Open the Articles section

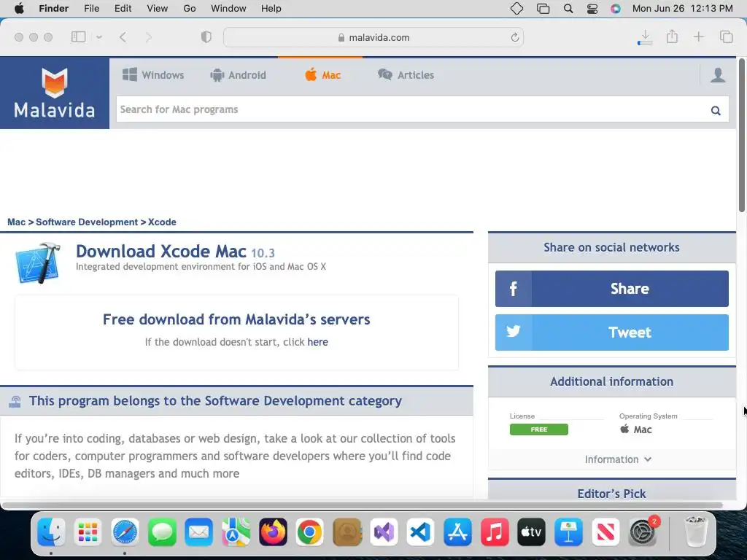pos(406,75)
